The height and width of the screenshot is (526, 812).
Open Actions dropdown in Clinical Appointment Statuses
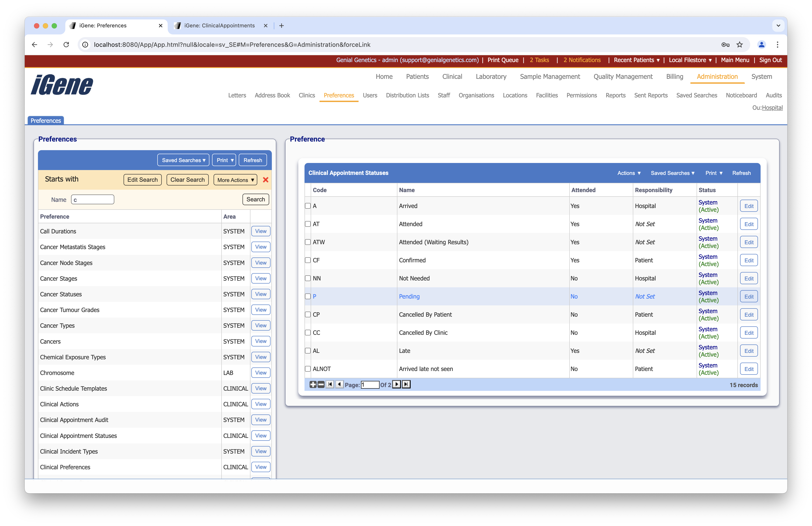pyautogui.click(x=629, y=173)
